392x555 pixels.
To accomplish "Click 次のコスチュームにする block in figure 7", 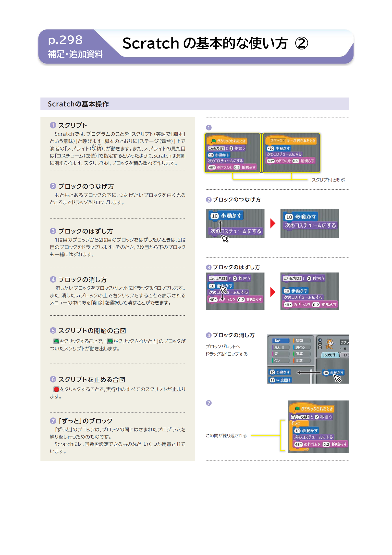I will (314, 437).
